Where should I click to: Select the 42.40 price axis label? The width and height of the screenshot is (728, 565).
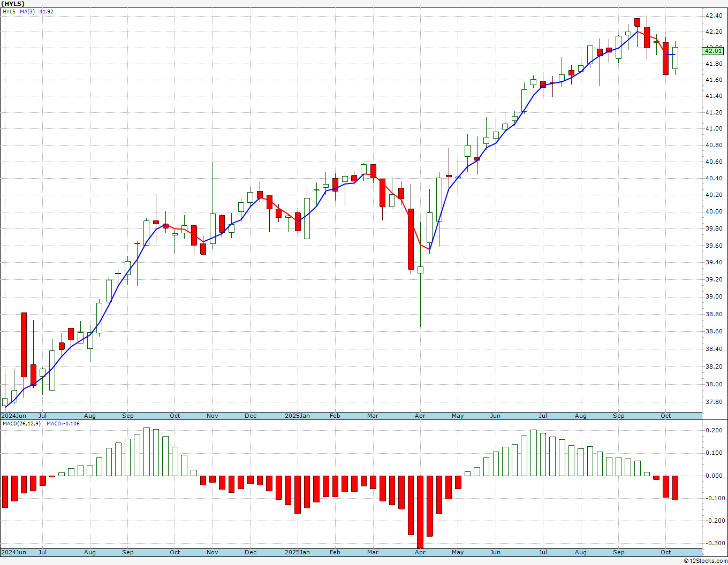pos(714,16)
